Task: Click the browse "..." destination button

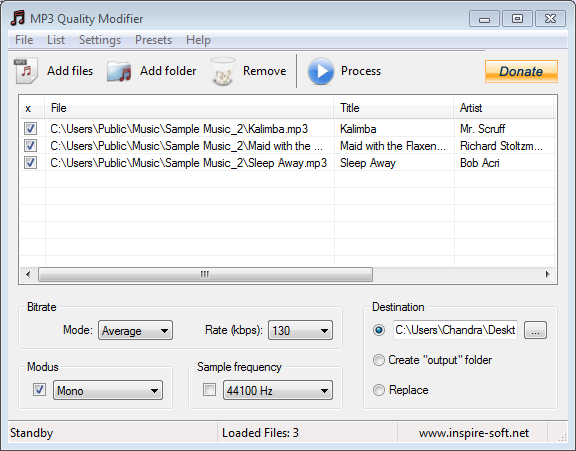Action: tap(535, 330)
